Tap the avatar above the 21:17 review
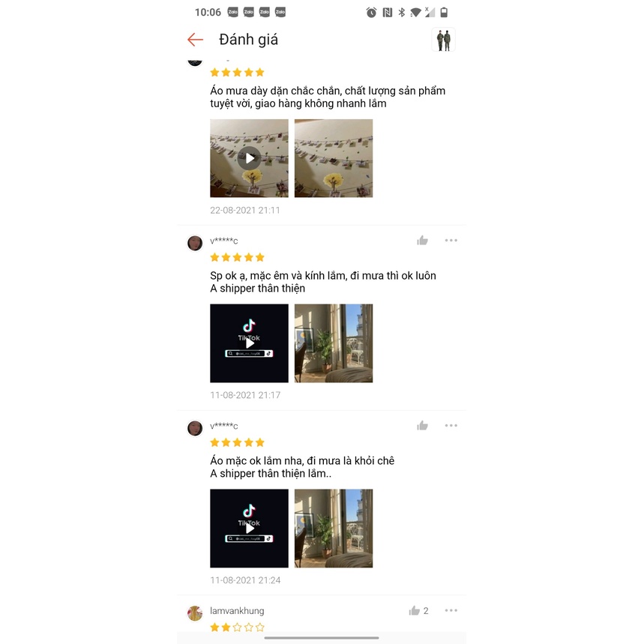Screen dimensions: 644x644 click(195, 243)
